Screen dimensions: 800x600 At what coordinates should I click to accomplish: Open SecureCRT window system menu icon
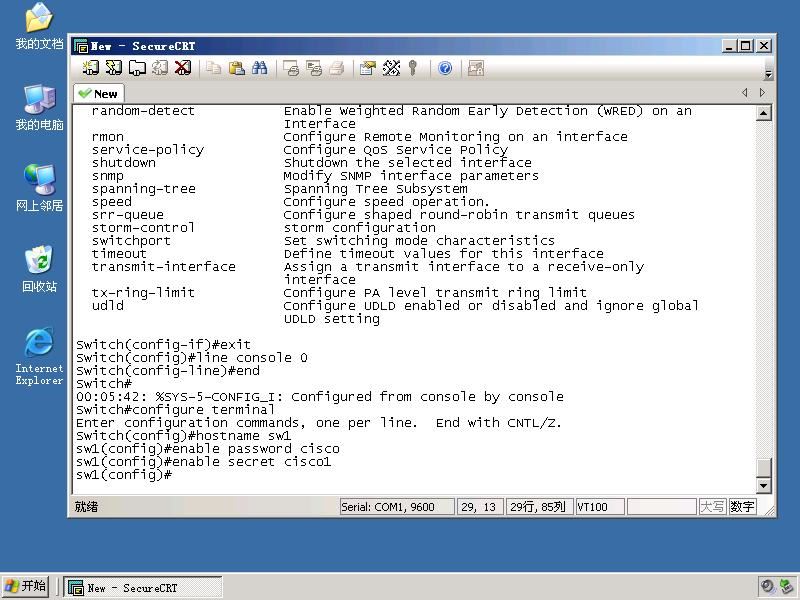81,46
